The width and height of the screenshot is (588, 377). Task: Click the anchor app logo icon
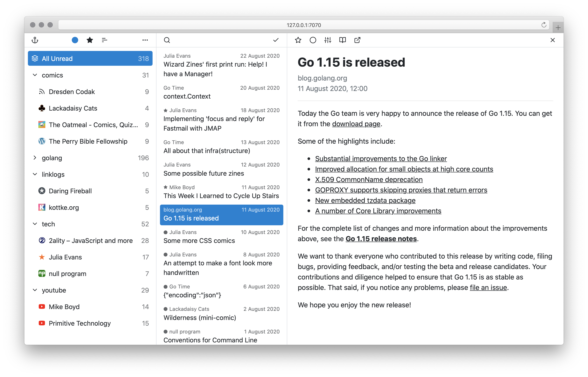tap(35, 40)
